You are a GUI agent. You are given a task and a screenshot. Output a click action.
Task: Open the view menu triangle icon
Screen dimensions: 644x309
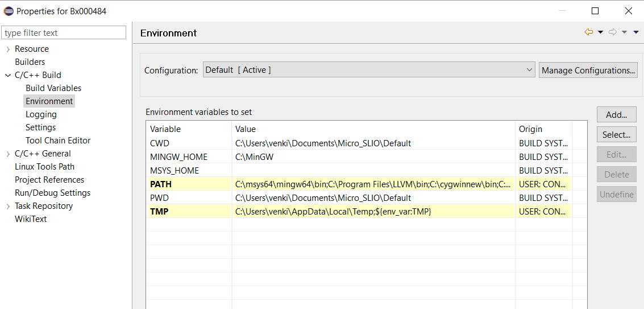(636, 32)
